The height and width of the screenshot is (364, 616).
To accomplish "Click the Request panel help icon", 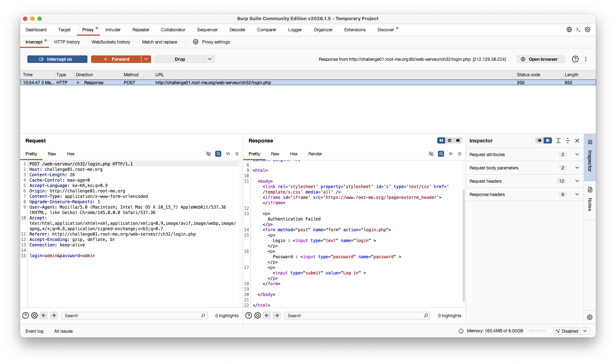I will (x=26, y=315).
